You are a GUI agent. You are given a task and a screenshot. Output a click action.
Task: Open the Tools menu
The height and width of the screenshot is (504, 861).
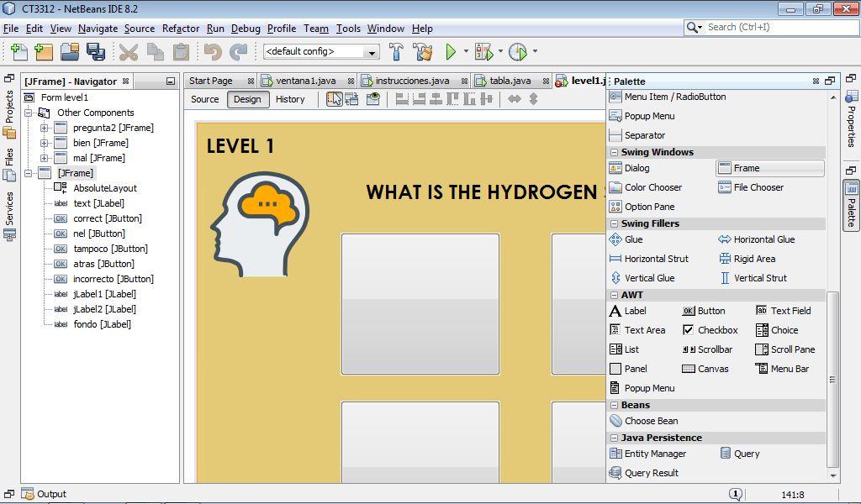pos(348,29)
